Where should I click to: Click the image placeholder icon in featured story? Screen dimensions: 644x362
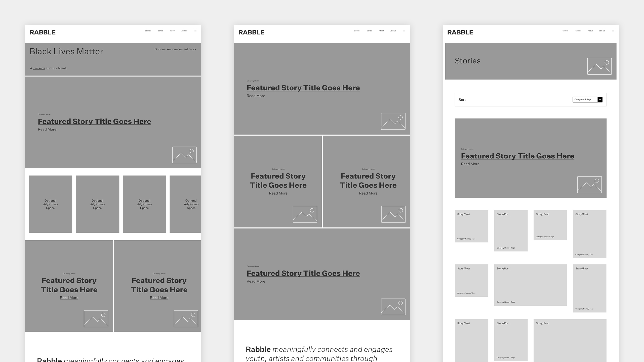[184, 155]
